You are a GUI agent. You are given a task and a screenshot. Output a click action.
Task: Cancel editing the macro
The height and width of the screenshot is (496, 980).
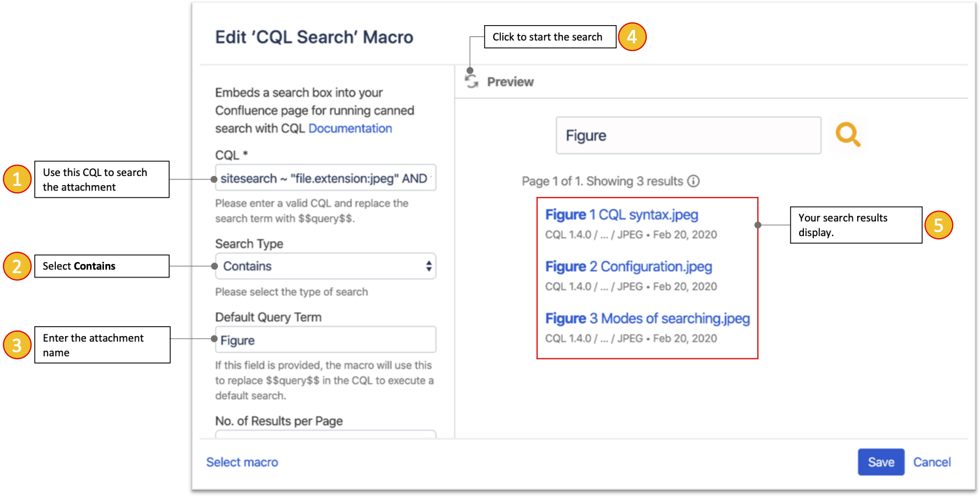[932, 462]
